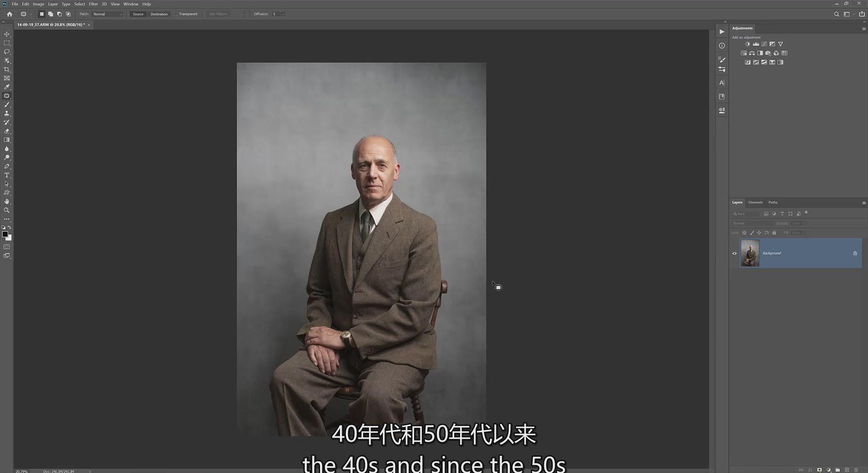Select the Brush tool
The height and width of the screenshot is (473, 868).
7,104
